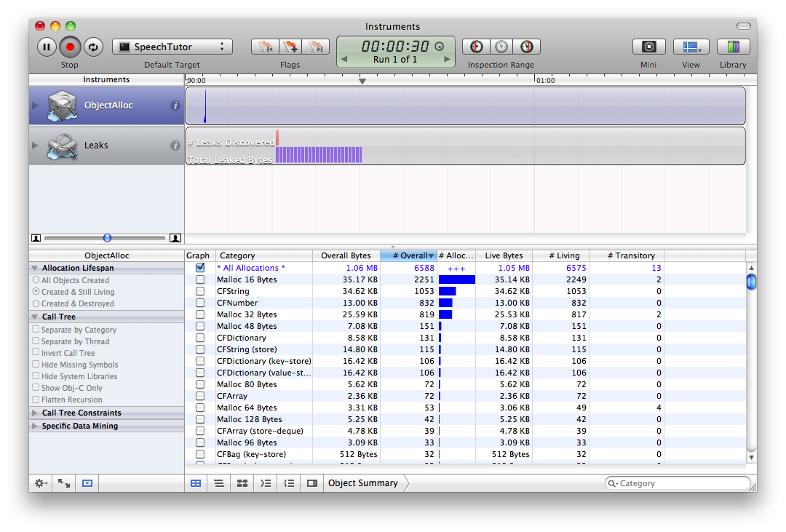The height and width of the screenshot is (532, 786).
Task: Switch to list view mode icon
Action: point(219,483)
